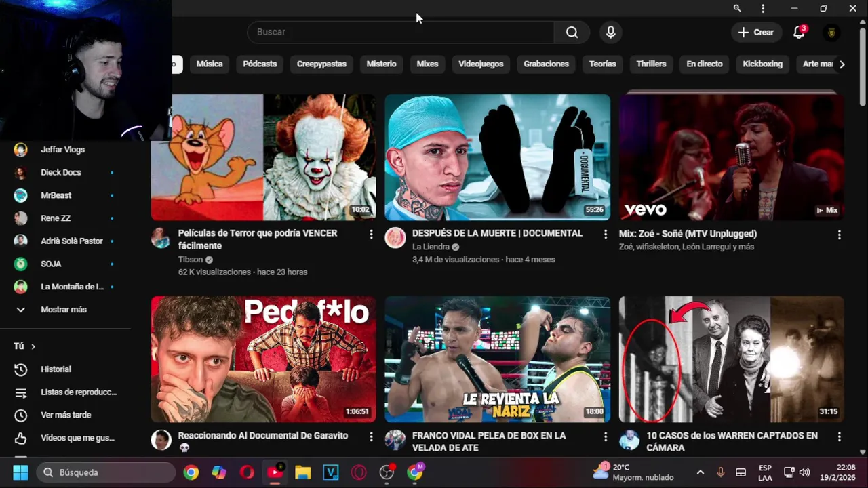868x488 pixels.
Task: Click the search magnifier button
Action: click(572, 32)
